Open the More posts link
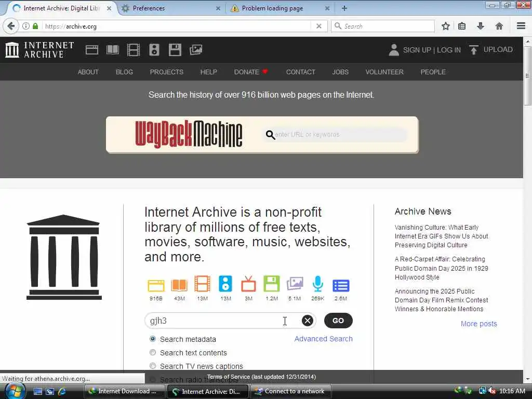 478,324
